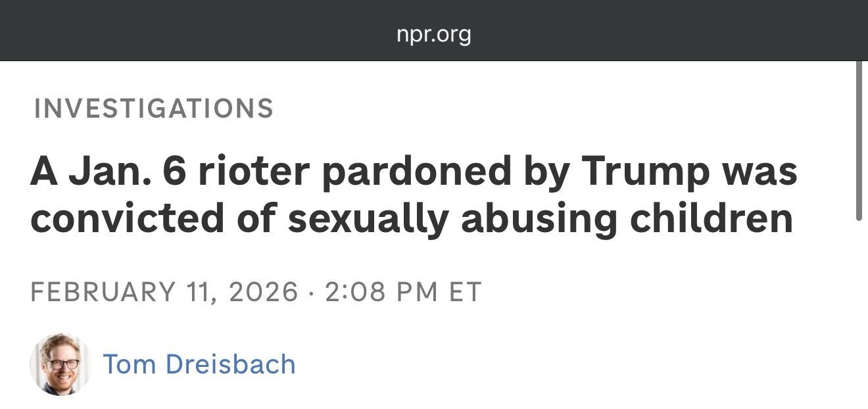868x409 pixels.
Task: Click the word 'children' in the headline
Action: tap(711, 219)
